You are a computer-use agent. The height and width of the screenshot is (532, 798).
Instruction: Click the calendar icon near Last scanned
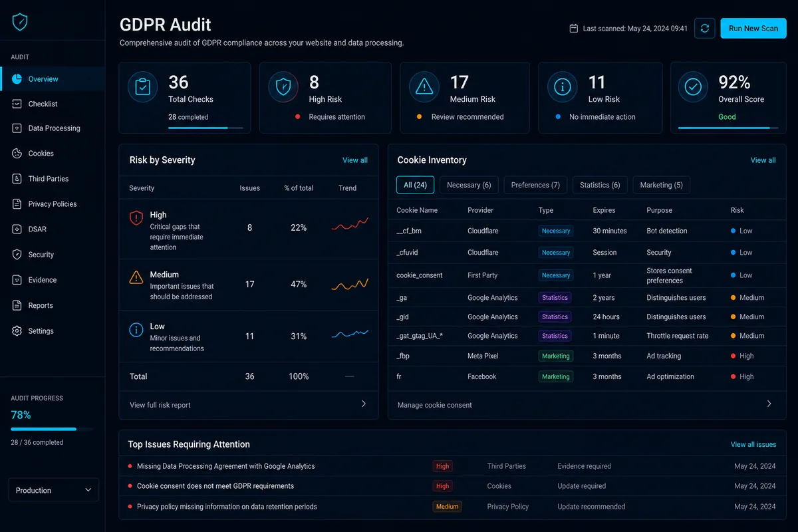[x=574, y=29]
